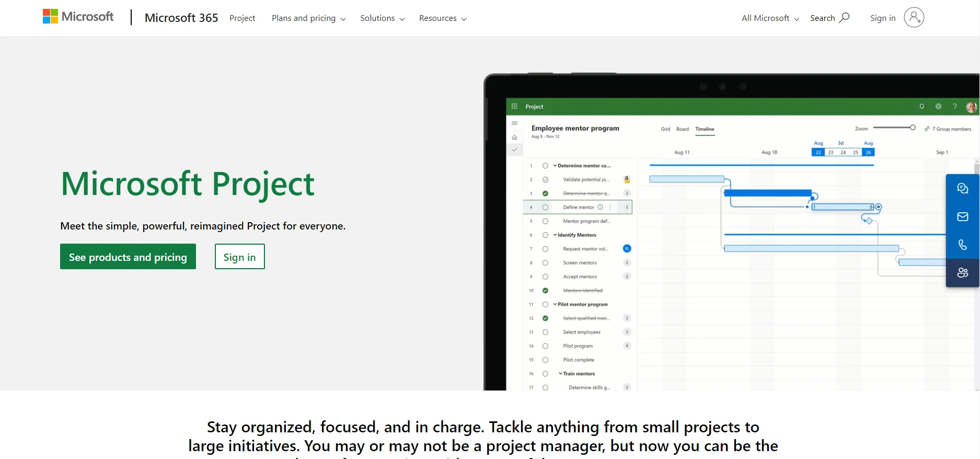Select the Aug 22 date marker
The height and width of the screenshot is (459, 980).
tap(818, 152)
